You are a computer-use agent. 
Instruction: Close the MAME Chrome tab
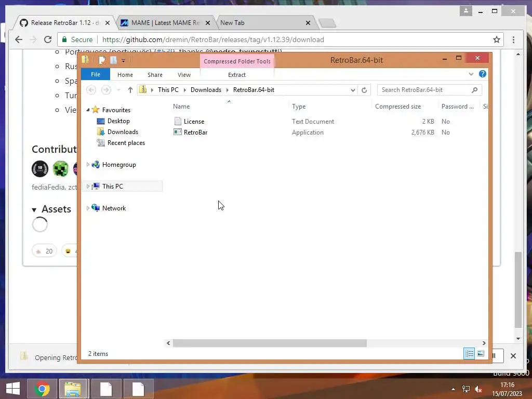(x=208, y=23)
